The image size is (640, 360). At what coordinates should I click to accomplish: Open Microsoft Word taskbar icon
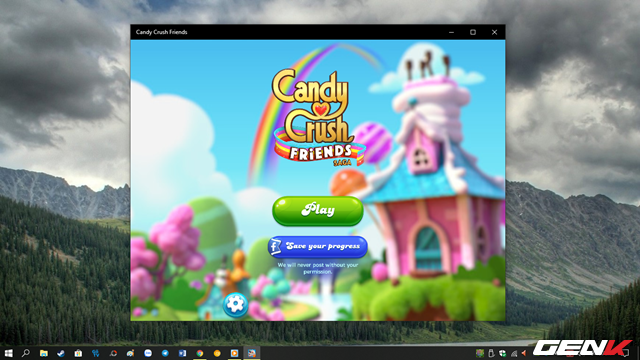click(x=182, y=353)
